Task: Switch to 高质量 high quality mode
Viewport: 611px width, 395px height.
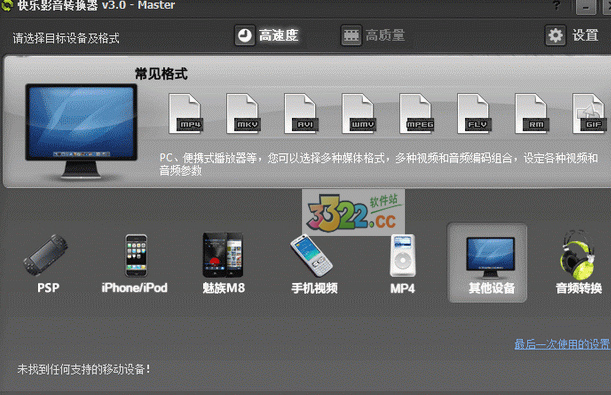Action: 373,36
